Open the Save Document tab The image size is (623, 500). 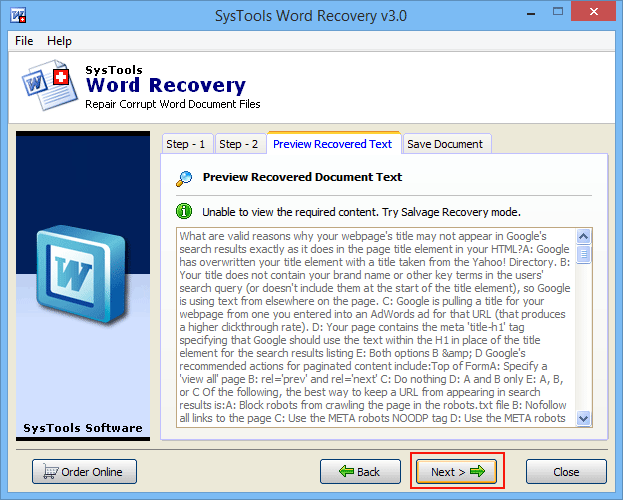tap(445, 144)
